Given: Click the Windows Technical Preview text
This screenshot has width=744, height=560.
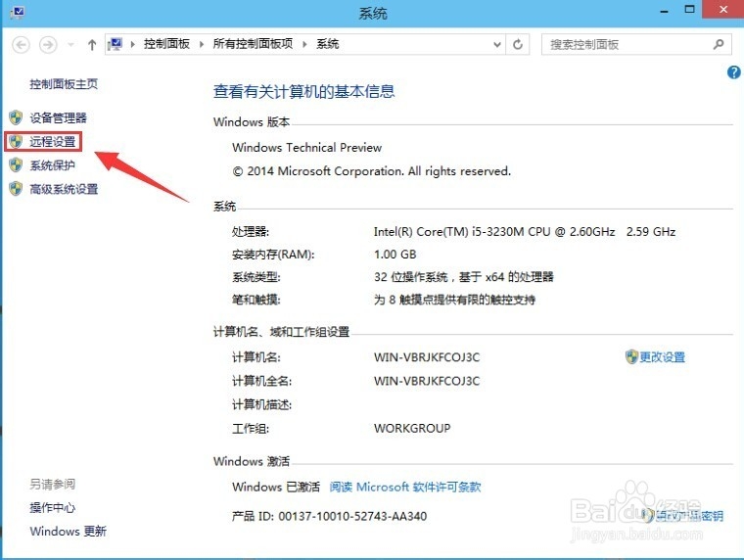Looking at the screenshot, I should pyautogui.click(x=307, y=148).
